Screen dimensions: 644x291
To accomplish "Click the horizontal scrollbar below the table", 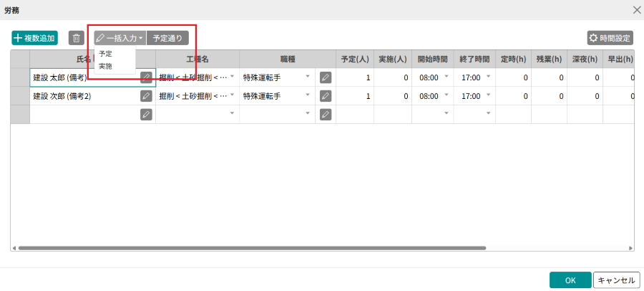I will click(250, 248).
